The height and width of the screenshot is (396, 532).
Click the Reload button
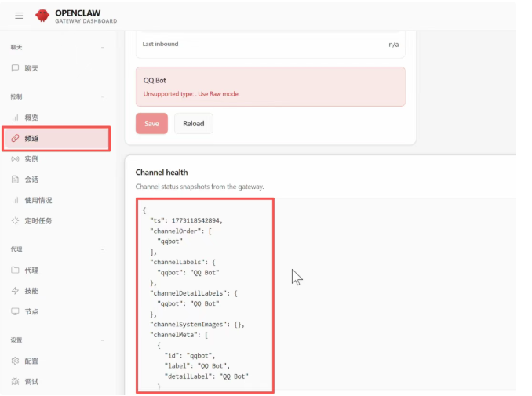(193, 124)
